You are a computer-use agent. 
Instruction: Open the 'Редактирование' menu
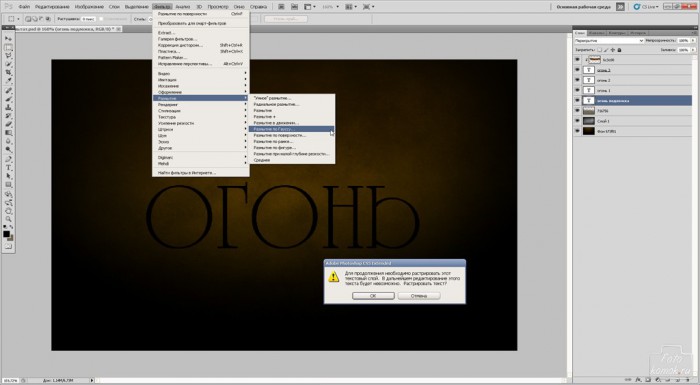[51, 7]
